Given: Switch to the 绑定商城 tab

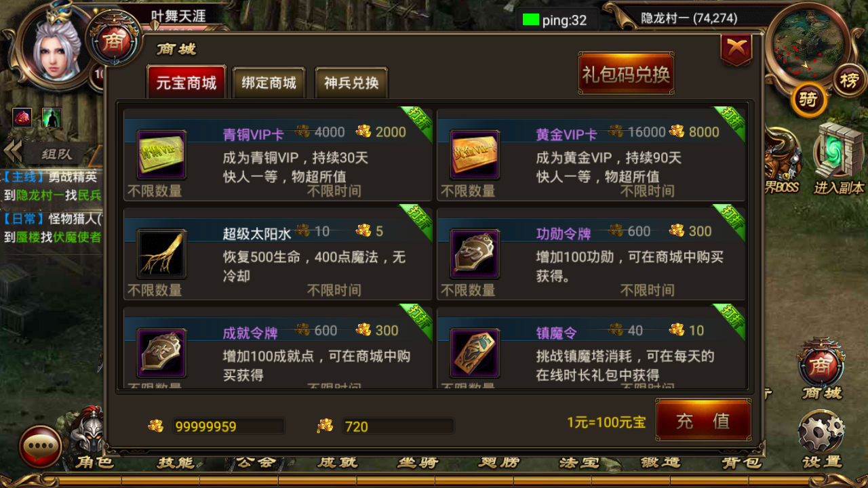Looking at the screenshot, I should 269,83.
